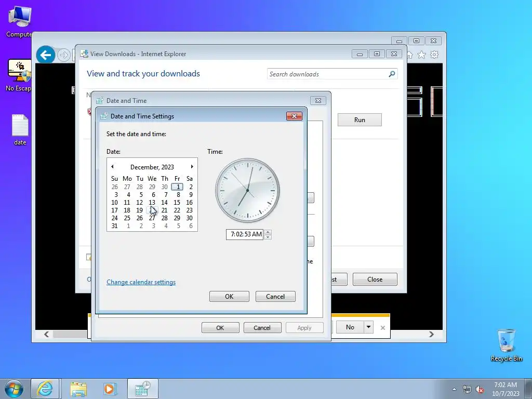
Task: Increase time using the up spinner arrow
Action: pos(268,232)
